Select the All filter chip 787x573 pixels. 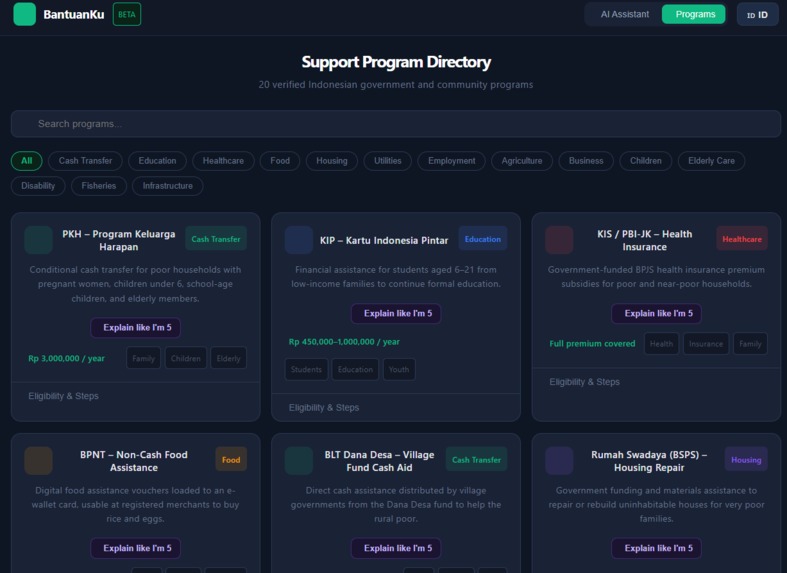[x=27, y=161]
